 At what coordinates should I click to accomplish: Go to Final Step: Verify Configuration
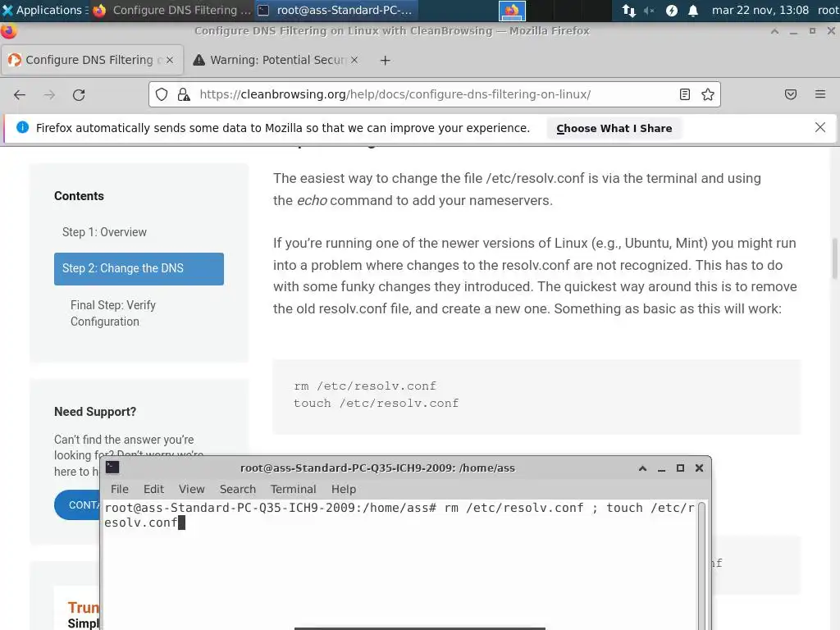pyautogui.click(x=113, y=313)
